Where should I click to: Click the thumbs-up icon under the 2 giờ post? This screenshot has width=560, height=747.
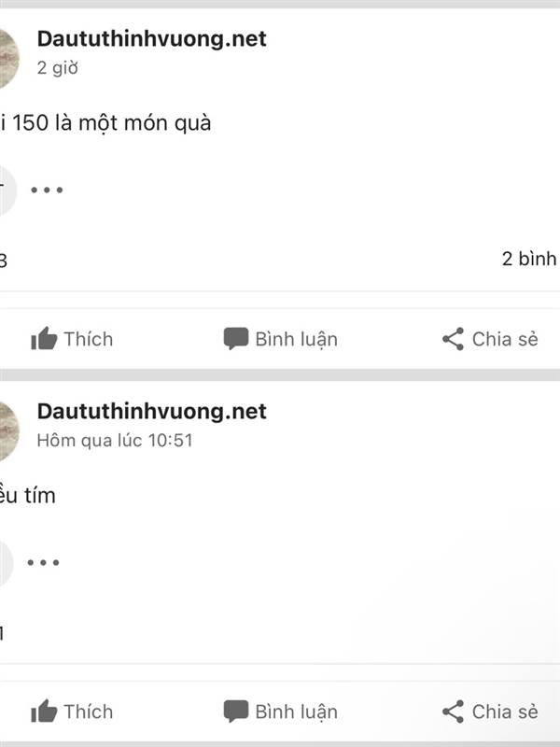[x=44, y=339]
